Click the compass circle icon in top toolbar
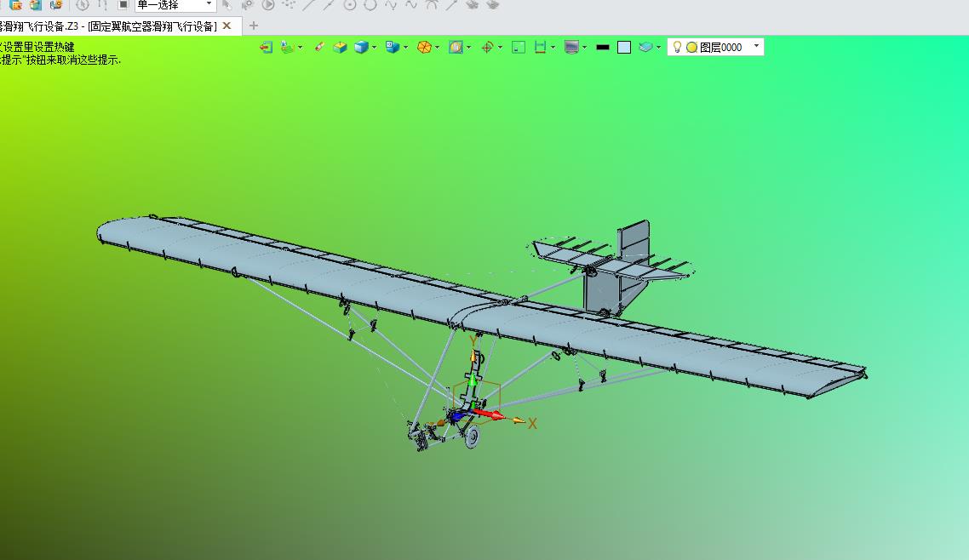Screen dimensions: 969x560 [83, 5]
